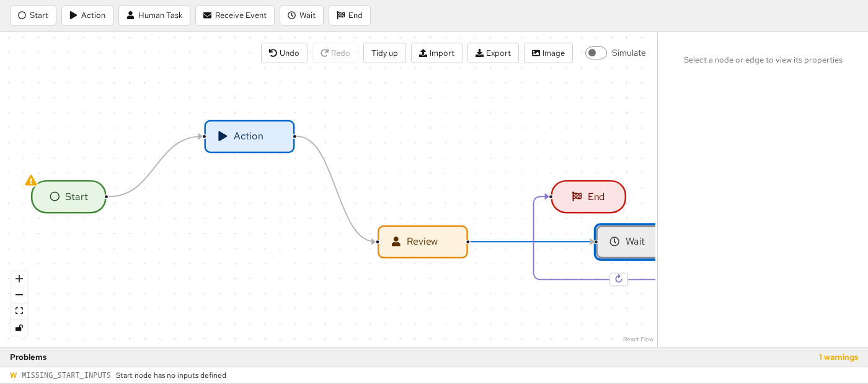The image size is (868, 384).
Task: Click the "Problems" panel heading
Action: [29, 357]
